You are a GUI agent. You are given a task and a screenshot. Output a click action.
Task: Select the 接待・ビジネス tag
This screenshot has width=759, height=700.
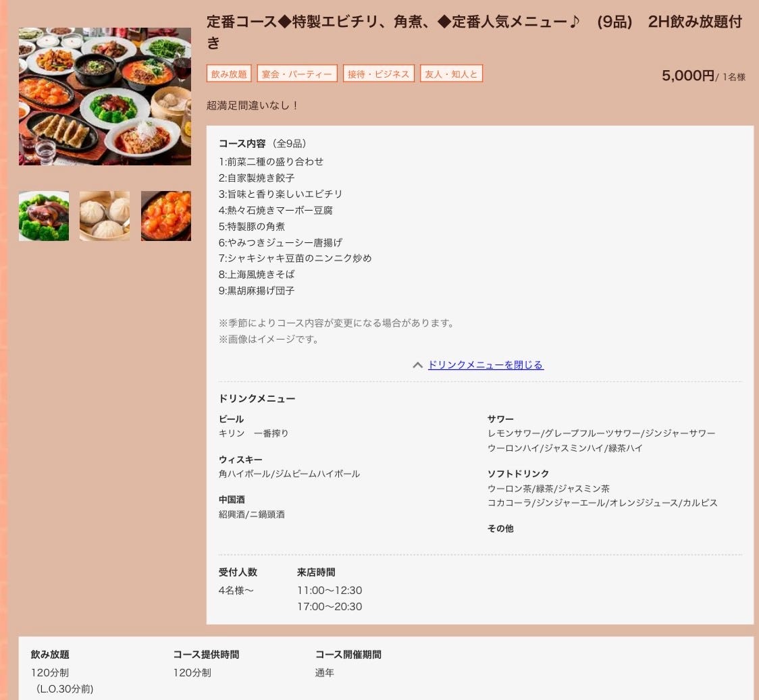(378, 74)
